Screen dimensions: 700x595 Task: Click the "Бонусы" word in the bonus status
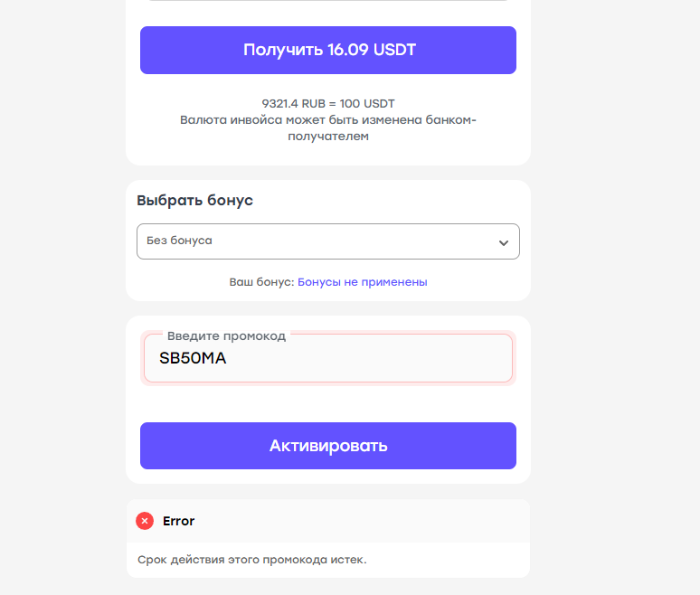[x=319, y=282]
